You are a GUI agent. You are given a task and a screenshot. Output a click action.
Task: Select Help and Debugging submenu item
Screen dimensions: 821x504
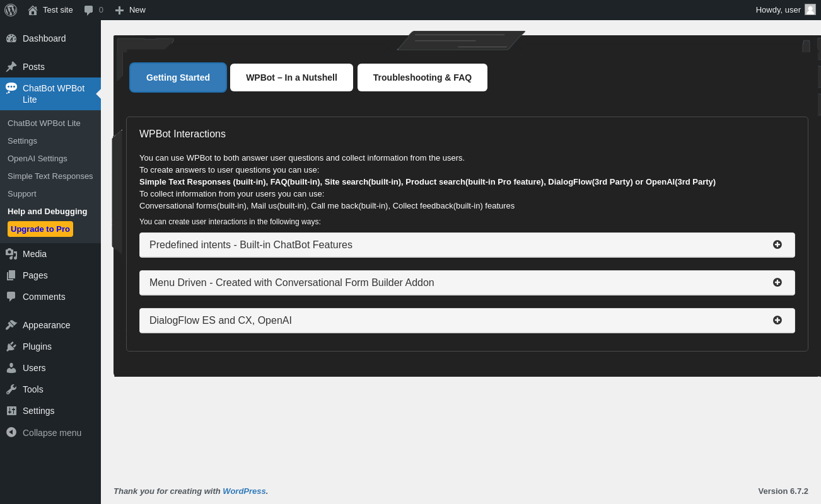click(47, 212)
